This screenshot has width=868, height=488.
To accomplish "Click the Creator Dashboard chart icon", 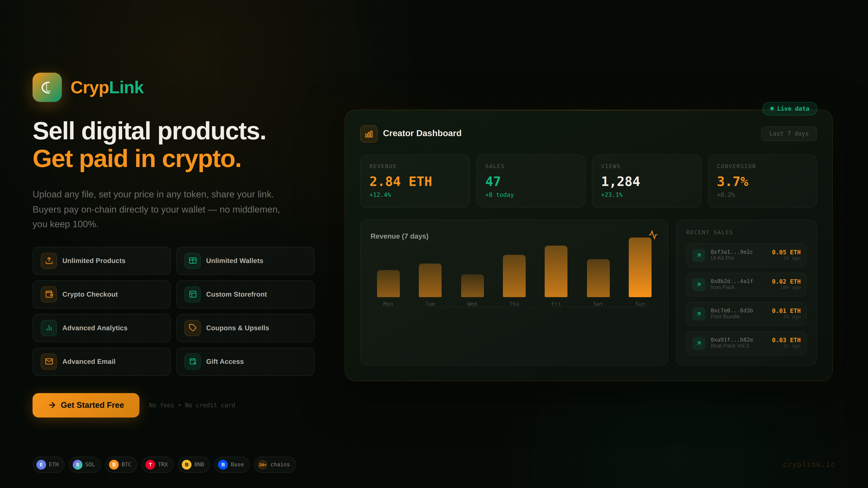I will tap(369, 134).
